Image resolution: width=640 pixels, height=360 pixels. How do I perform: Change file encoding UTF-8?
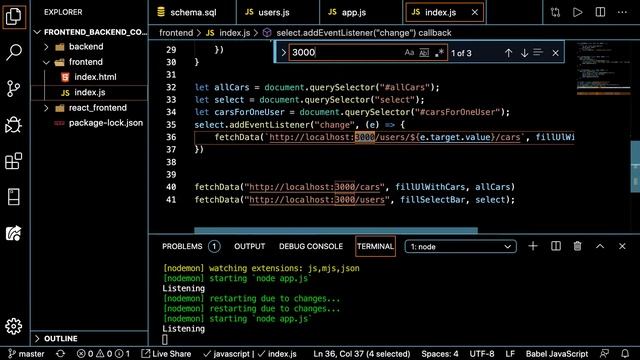(x=482, y=354)
